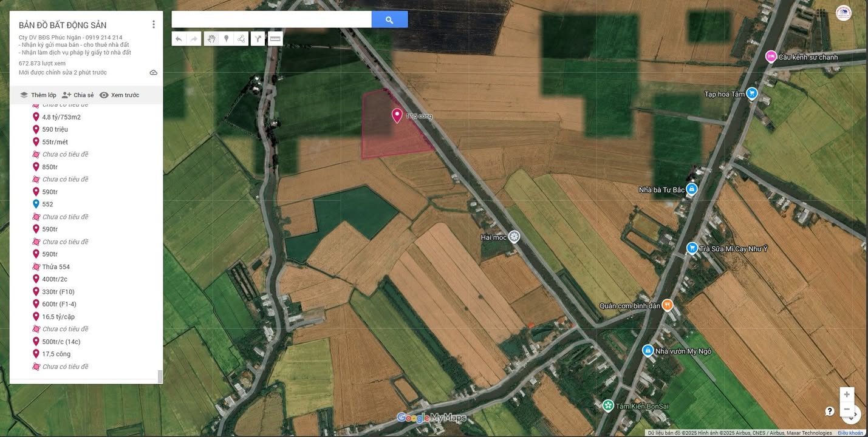Open 'Xem trước' preview mode
Screen dimensions: 868x437
tap(124, 95)
